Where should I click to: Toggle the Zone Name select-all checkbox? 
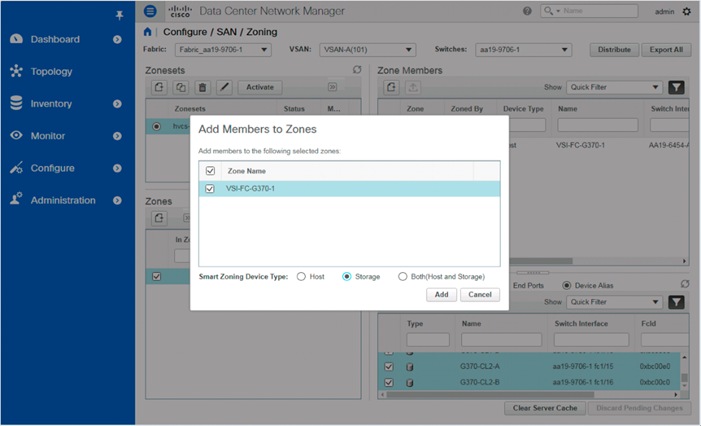click(x=210, y=171)
